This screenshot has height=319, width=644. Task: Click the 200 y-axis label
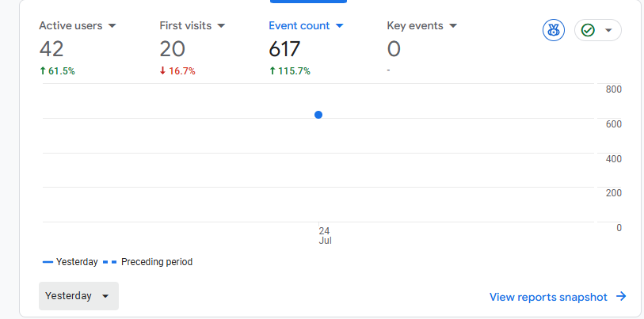[614, 193]
